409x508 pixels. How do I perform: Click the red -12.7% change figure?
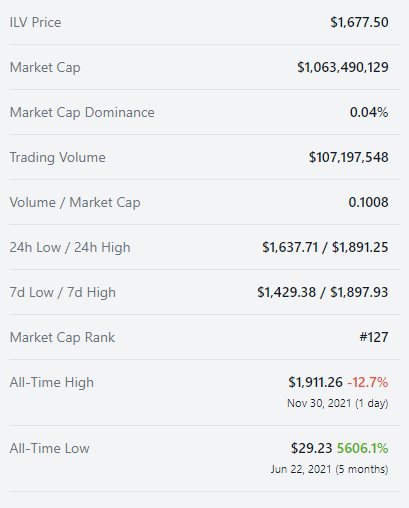(x=368, y=382)
